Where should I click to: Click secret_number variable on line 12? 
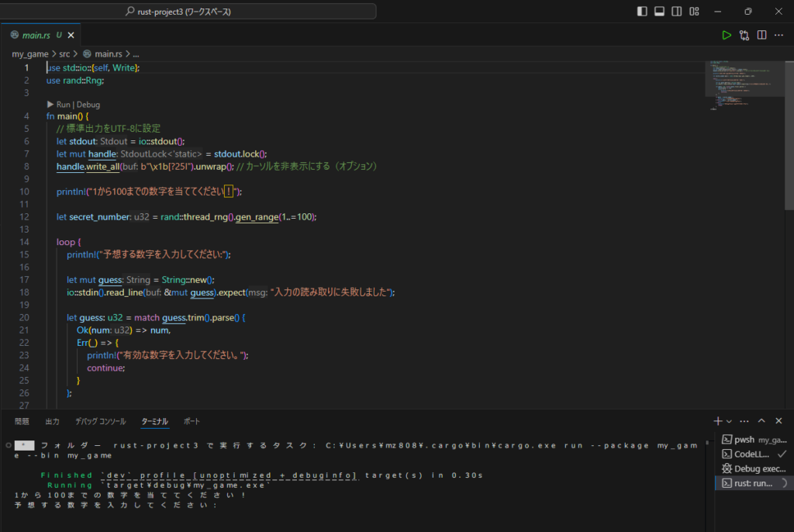tap(100, 217)
